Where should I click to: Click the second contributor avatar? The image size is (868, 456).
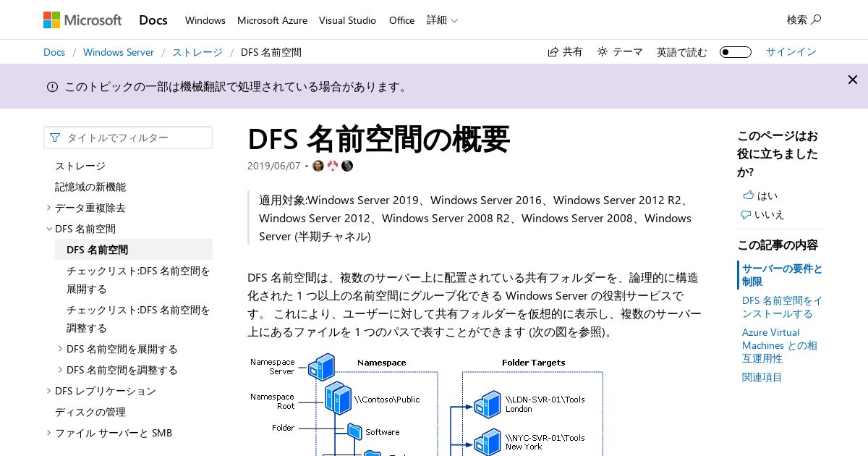click(333, 166)
